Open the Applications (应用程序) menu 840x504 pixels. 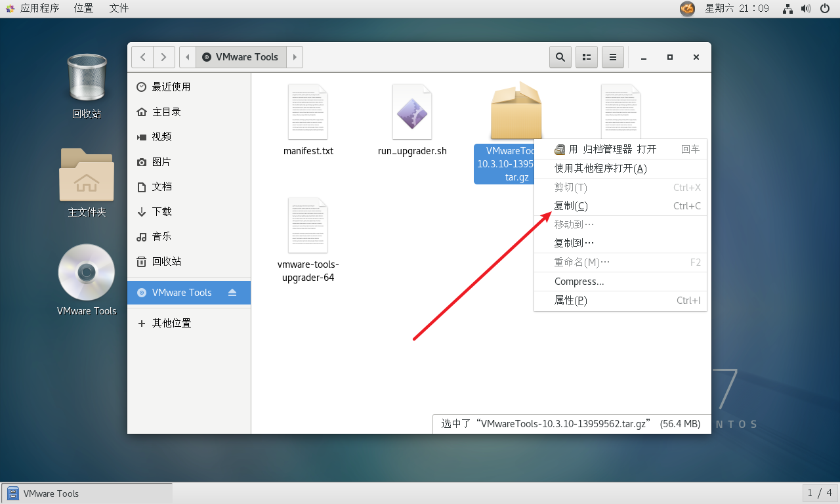(33, 9)
